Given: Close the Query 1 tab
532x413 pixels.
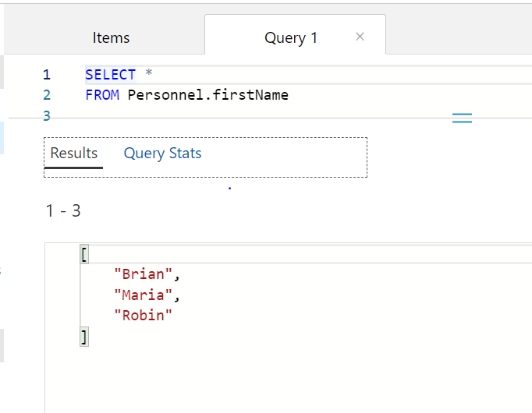Looking at the screenshot, I should click(360, 37).
